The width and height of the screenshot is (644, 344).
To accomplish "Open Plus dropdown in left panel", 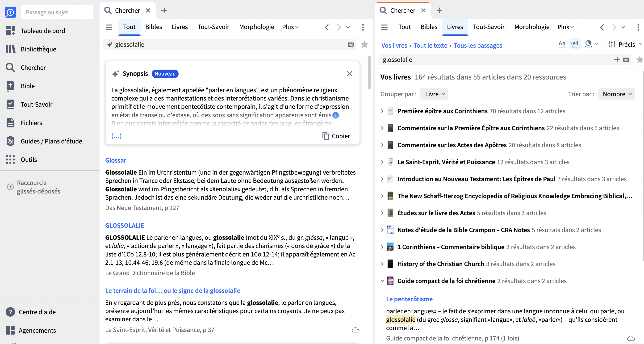I will 290,27.
